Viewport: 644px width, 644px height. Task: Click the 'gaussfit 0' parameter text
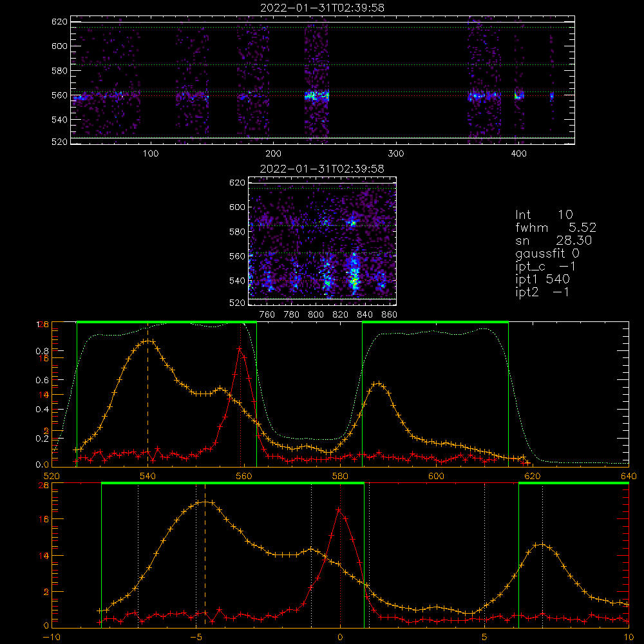pyautogui.click(x=547, y=253)
